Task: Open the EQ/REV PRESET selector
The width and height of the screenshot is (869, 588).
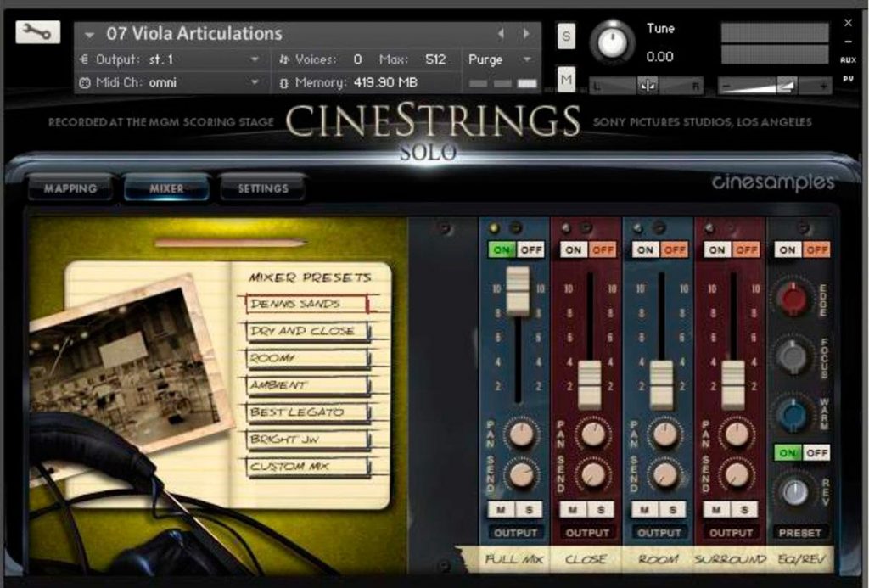Action: (799, 533)
